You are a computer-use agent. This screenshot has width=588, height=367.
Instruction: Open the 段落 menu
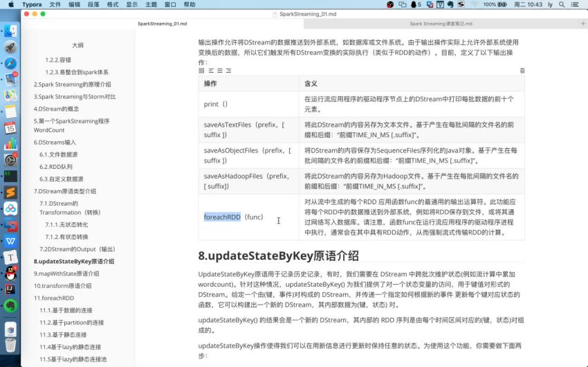(x=93, y=5)
